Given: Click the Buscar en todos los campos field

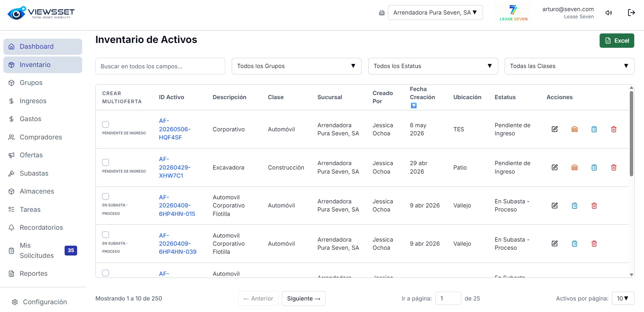Looking at the screenshot, I should point(160,66).
